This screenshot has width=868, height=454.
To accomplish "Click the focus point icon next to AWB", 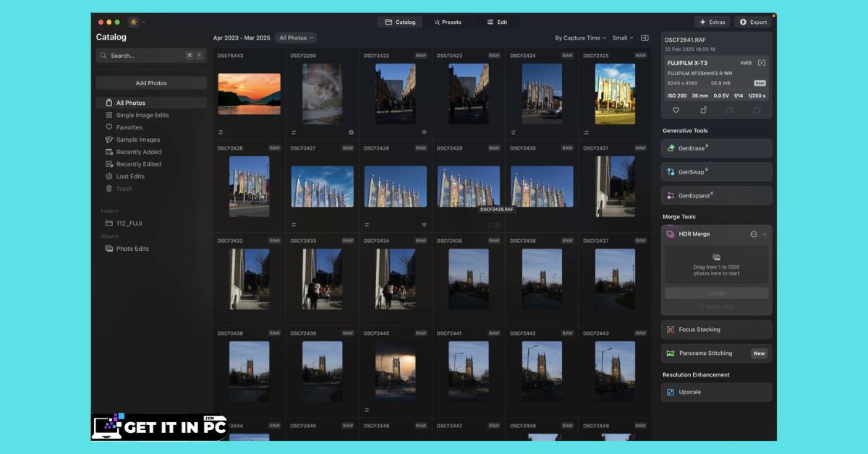I will (762, 63).
